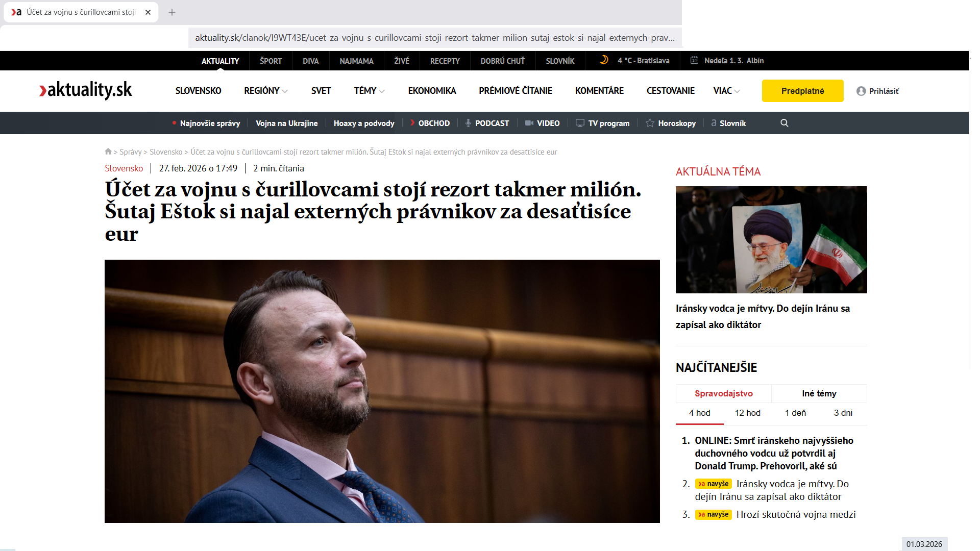
Task: Click the home breadcrumb icon
Action: [108, 152]
